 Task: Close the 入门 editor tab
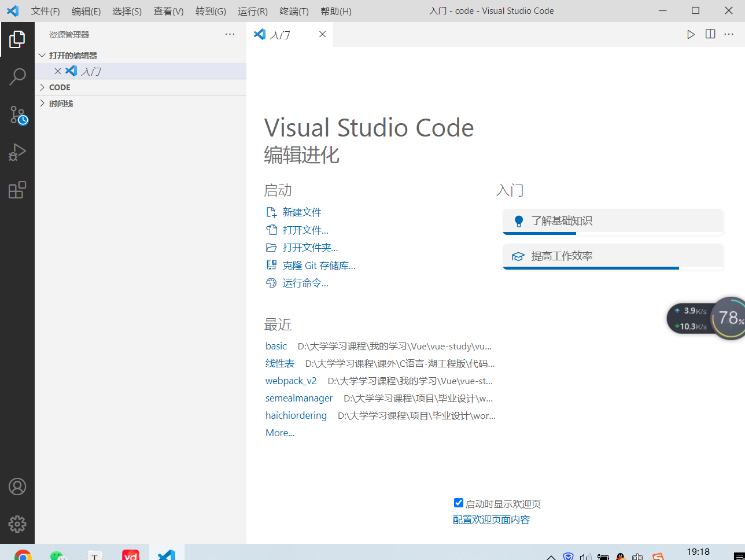coord(322,34)
